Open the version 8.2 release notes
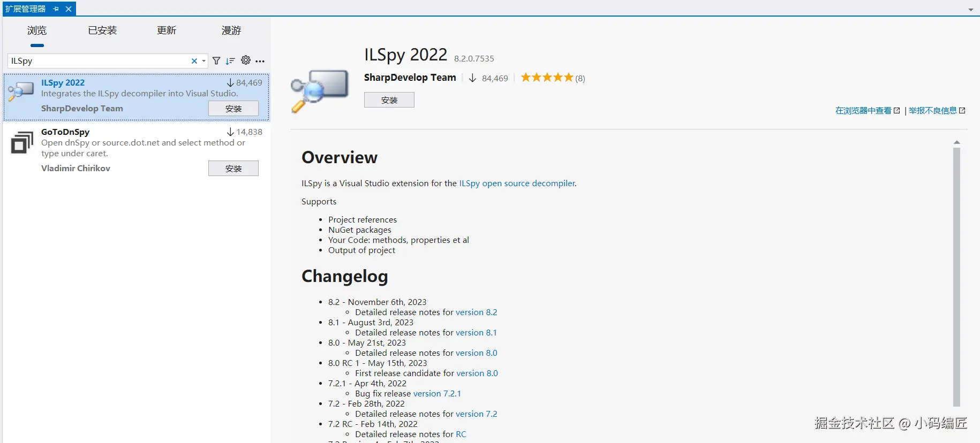 click(476, 312)
